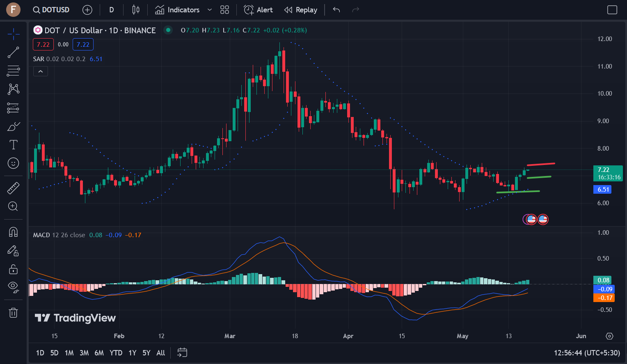Open the layout setup grid icon
627x364 pixels.
pyautogui.click(x=224, y=10)
